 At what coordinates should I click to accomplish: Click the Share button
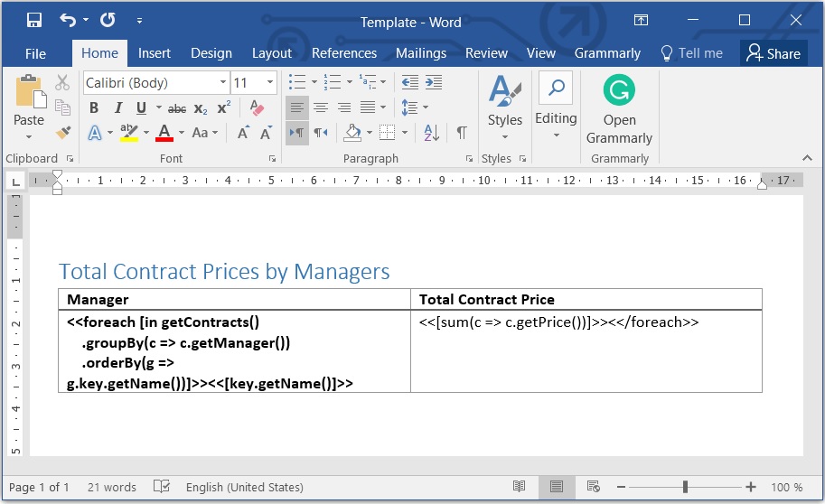(773, 53)
